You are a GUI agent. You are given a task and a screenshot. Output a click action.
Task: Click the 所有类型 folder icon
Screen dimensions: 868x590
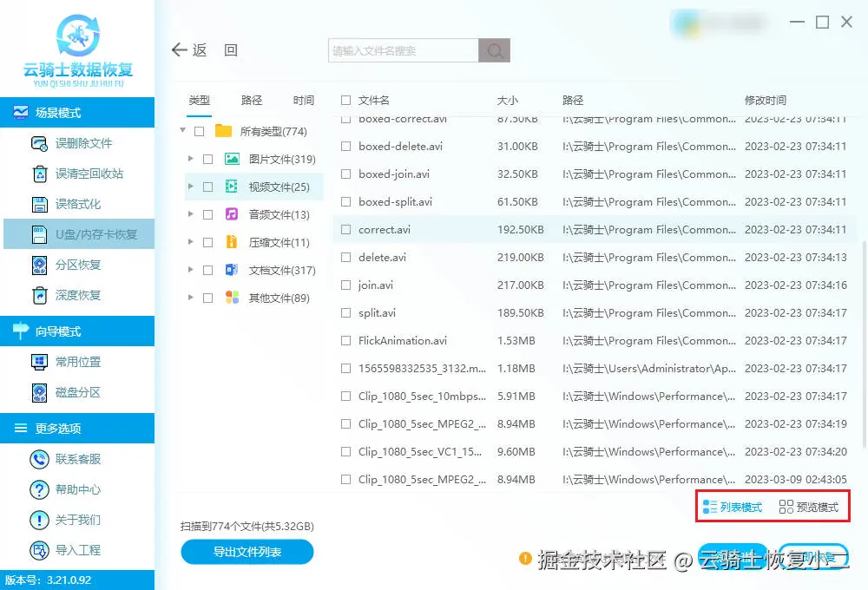(x=223, y=131)
